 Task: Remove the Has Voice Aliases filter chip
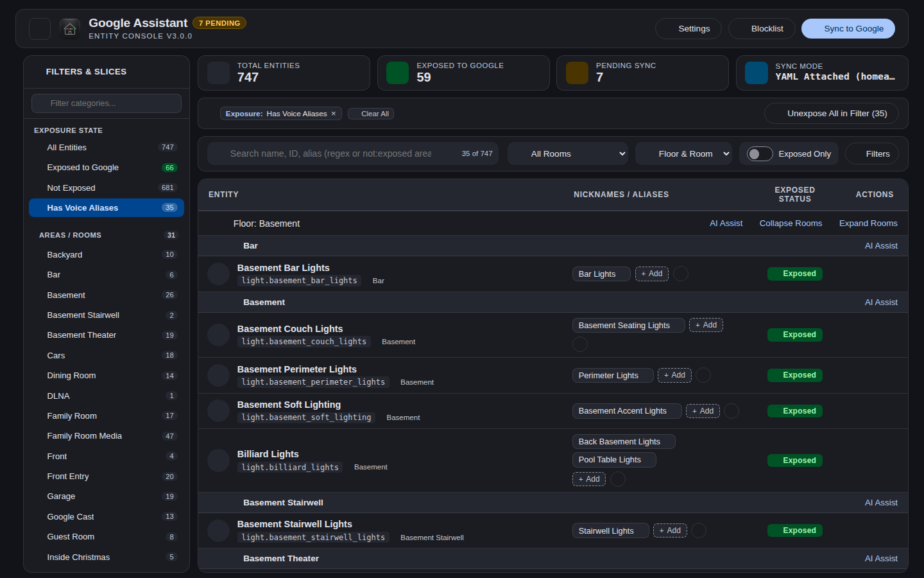(334, 114)
